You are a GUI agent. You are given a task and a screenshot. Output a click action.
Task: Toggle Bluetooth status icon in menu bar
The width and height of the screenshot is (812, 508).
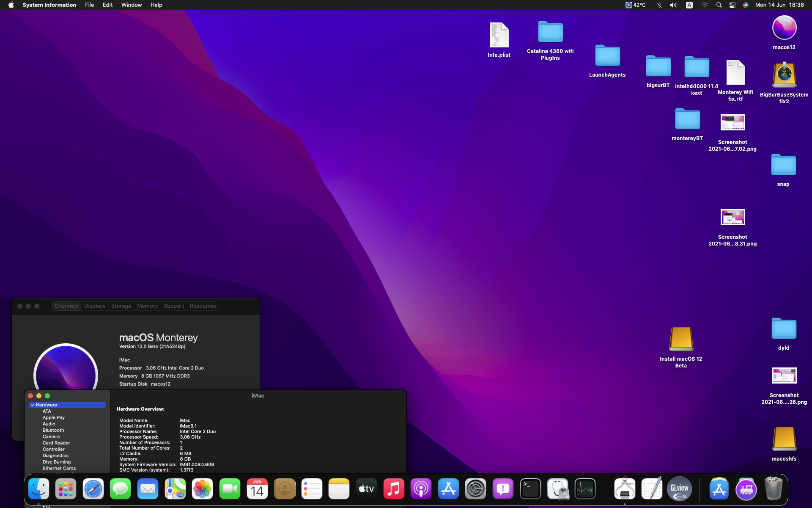point(659,5)
